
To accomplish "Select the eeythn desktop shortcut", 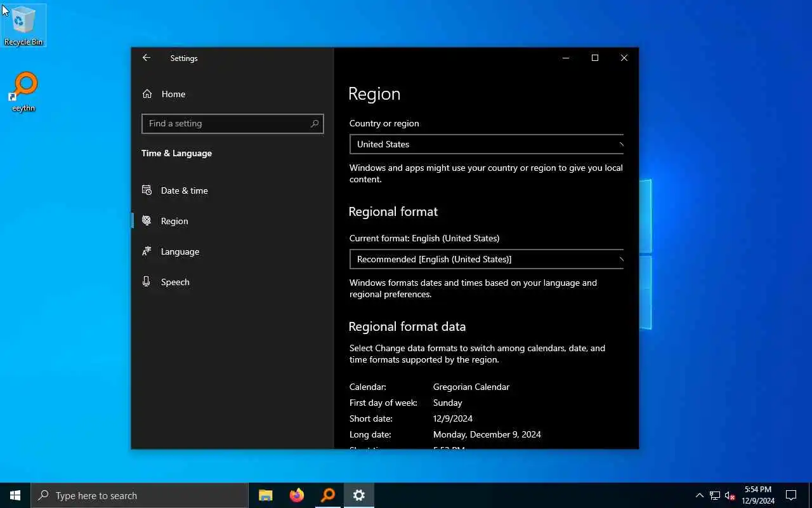I will pos(23,92).
